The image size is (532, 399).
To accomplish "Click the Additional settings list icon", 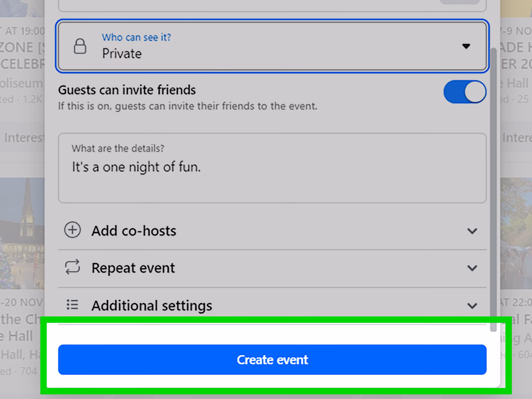I will pos(72,305).
